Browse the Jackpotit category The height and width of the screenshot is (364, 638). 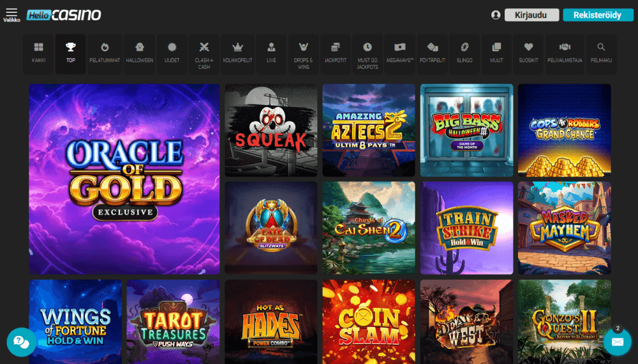click(334, 53)
